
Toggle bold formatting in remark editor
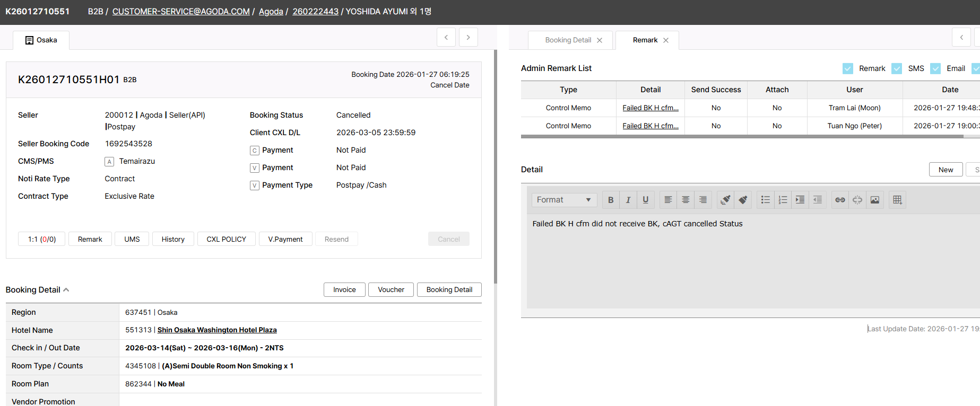click(x=611, y=200)
